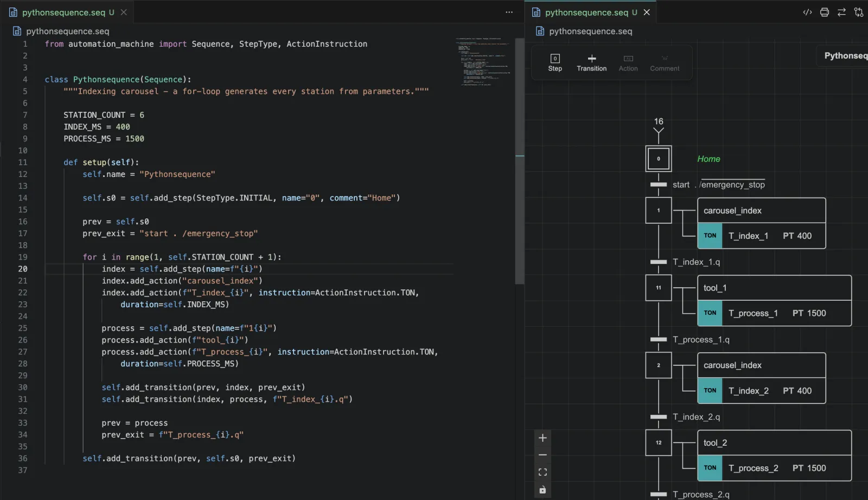Image resolution: width=868 pixels, height=500 pixels.
Task: Click the start . /emergency_stop transition condition
Action: [x=718, y=185]
